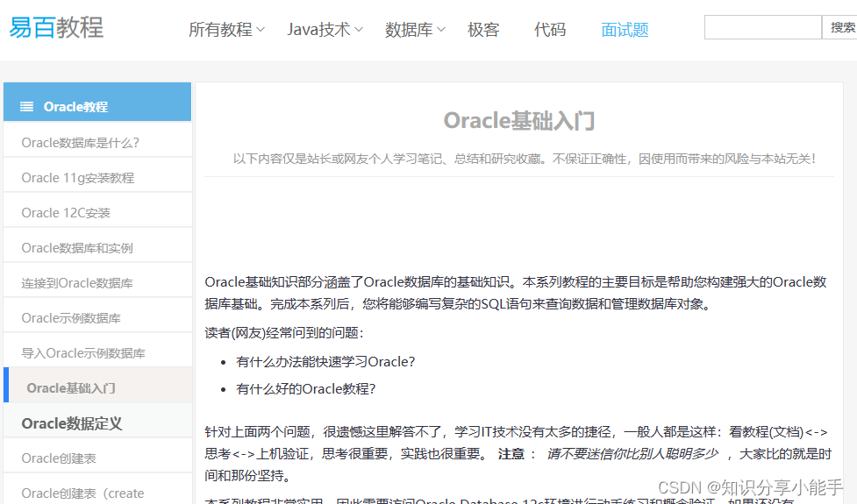
Task: Go to the 极客 section
Action: coord(483,30)
